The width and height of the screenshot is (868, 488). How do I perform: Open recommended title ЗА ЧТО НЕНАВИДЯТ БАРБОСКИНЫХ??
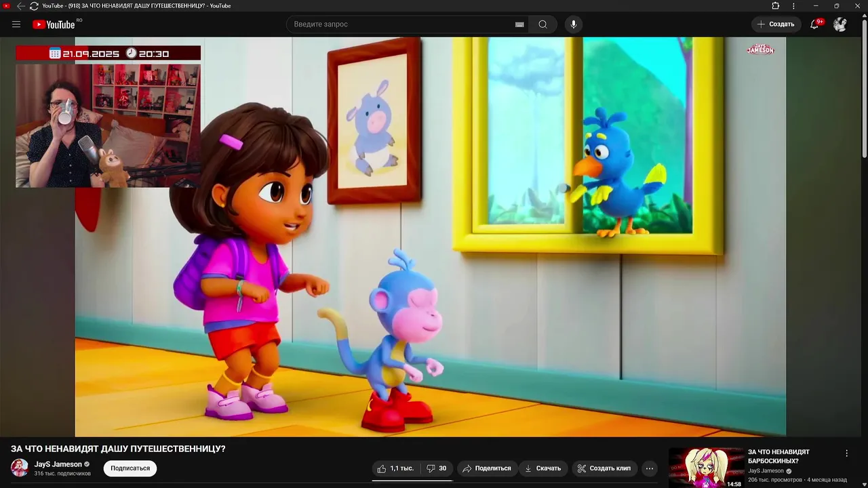pyautogui.click(x=778, y=456)
